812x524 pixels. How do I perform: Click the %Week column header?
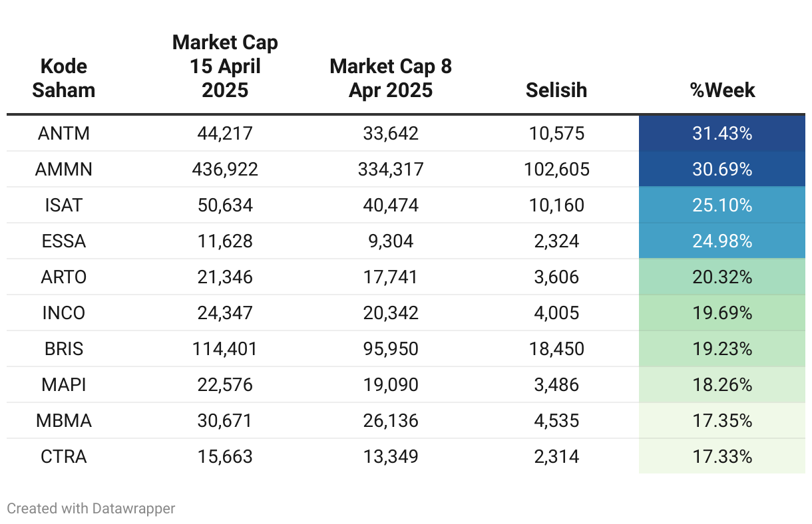722,90
